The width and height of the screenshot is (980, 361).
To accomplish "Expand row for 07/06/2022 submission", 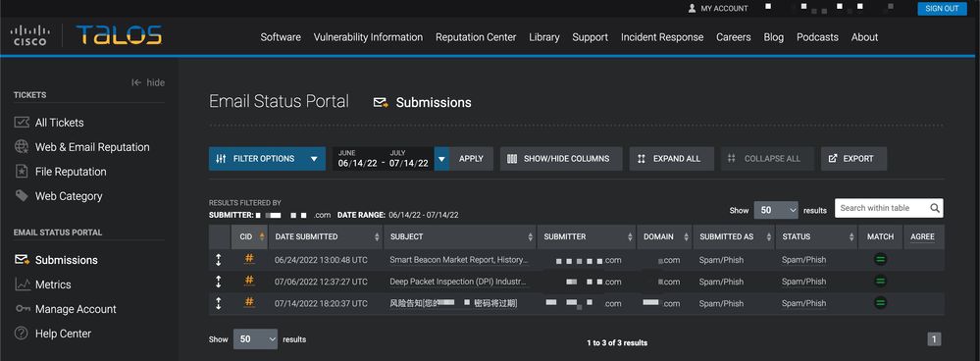I will click(x=219, y=282).
